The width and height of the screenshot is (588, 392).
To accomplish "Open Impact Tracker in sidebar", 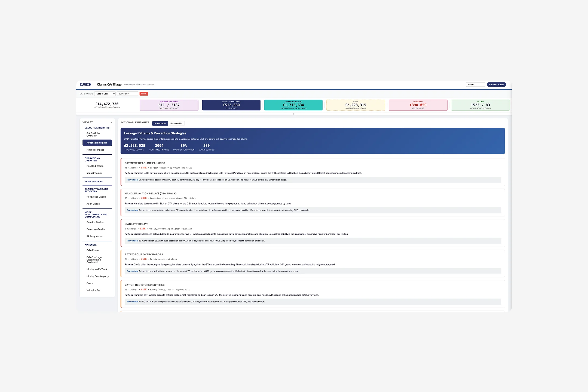I will coord(97,173).
